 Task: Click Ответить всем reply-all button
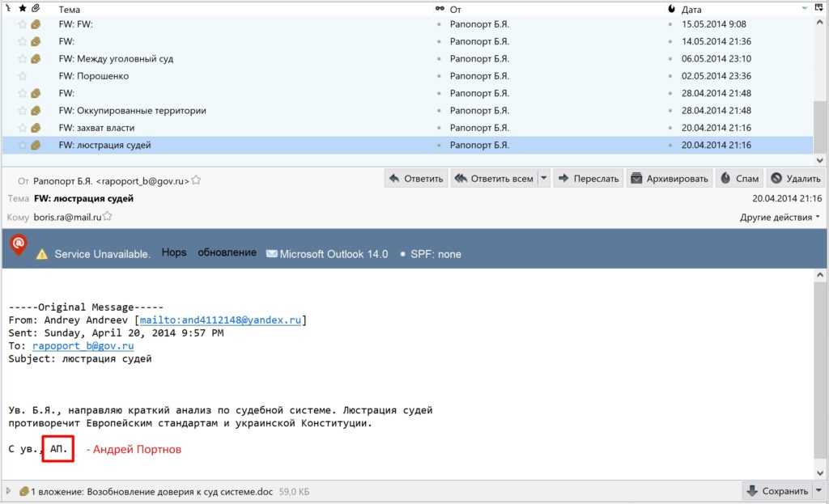[495, 179]
